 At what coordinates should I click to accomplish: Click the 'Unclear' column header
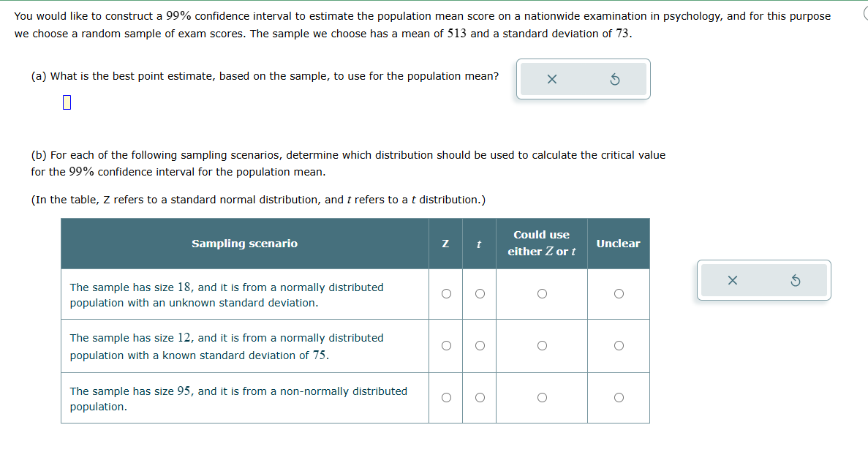click(x=619, y=244)
